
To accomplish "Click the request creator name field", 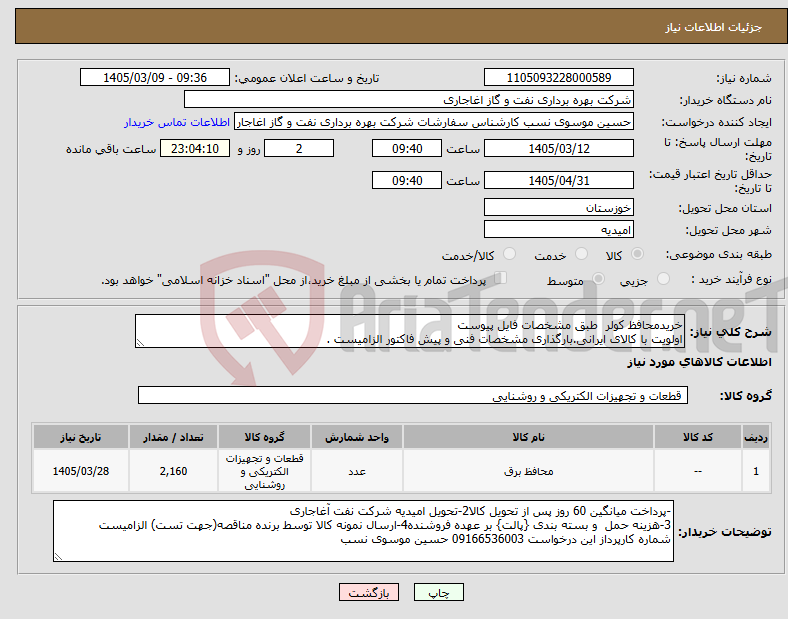I will tap(434, 122).
